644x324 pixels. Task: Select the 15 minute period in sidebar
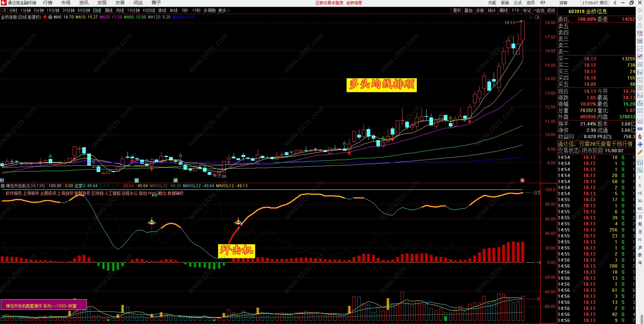[640, 193]
